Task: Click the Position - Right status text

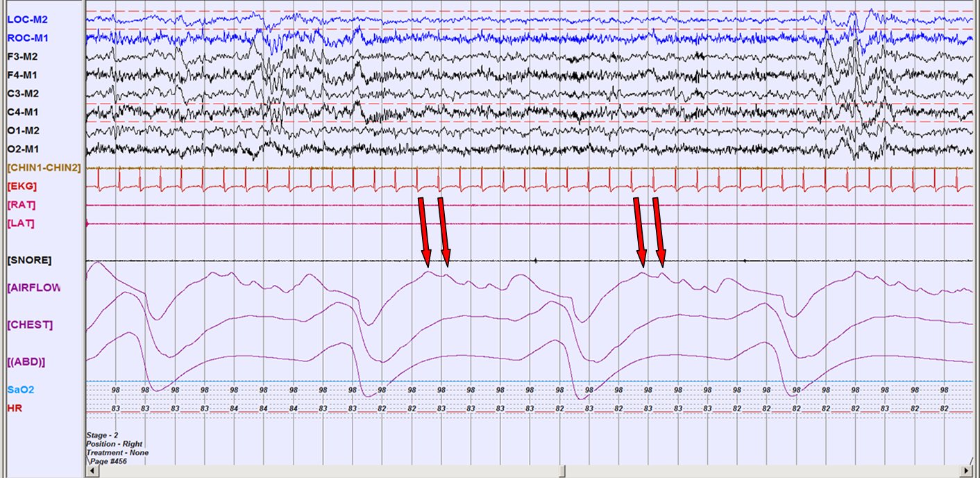Action: tap(115, 443)
